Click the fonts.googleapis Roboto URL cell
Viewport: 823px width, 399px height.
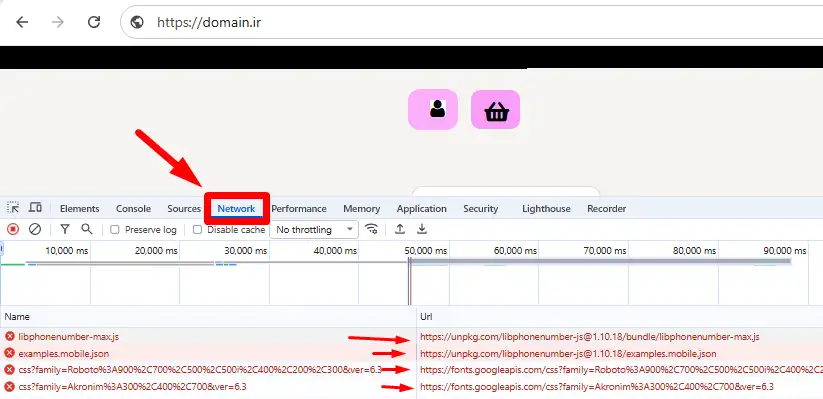621,370
